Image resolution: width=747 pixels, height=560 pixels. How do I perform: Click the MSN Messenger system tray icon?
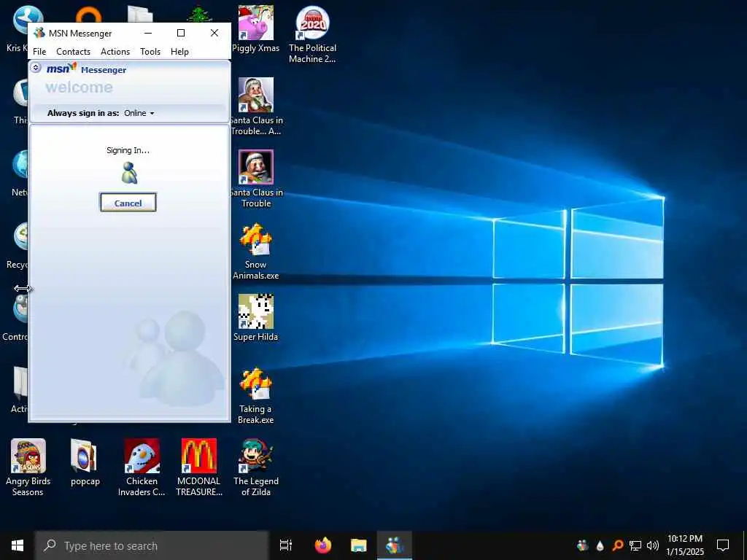pos(582,545)
